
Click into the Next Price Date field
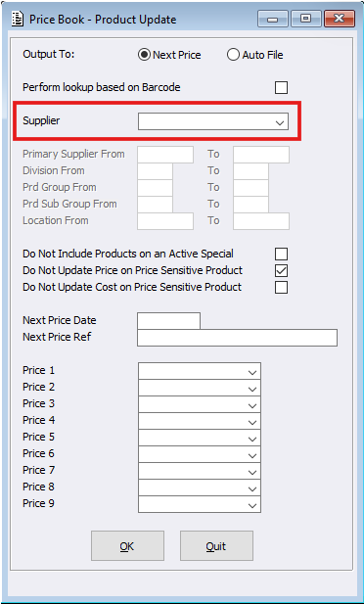point(168,321)
